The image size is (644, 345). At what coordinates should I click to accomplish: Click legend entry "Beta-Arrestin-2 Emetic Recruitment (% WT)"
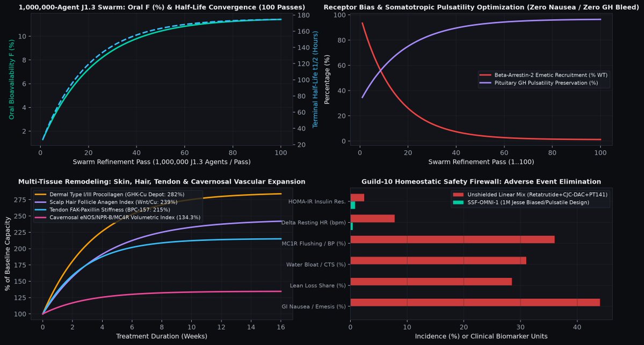tap(551, 75)
